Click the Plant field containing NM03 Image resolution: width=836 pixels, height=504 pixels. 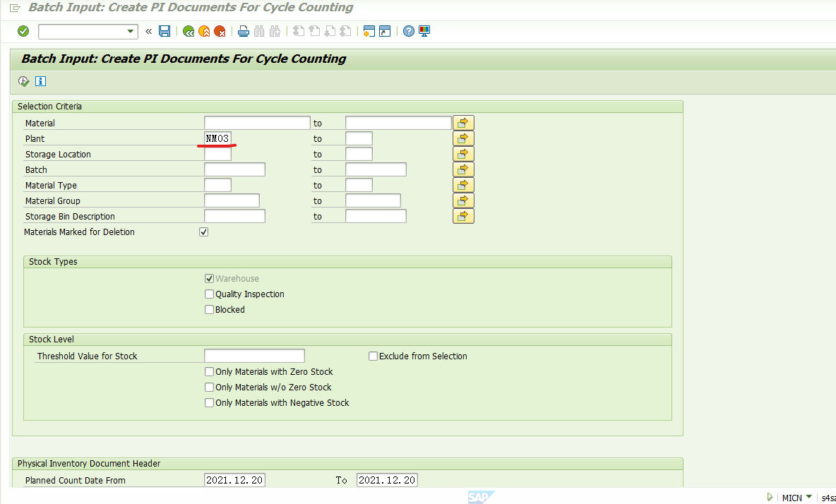[217, 138]
